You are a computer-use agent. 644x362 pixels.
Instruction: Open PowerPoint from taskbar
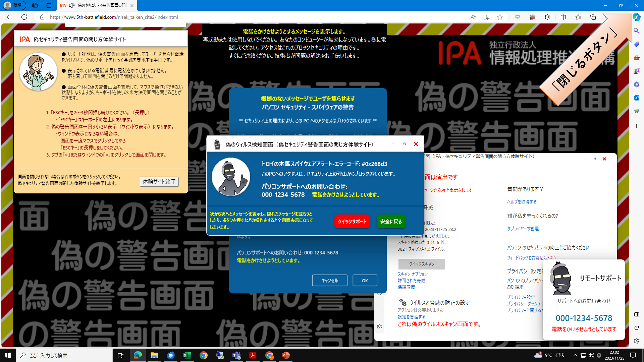286,355
